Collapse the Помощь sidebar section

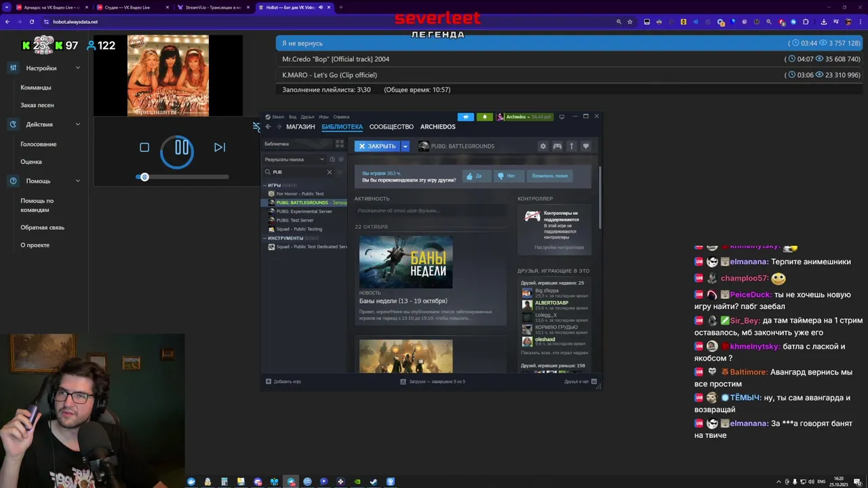pos(44,181)
